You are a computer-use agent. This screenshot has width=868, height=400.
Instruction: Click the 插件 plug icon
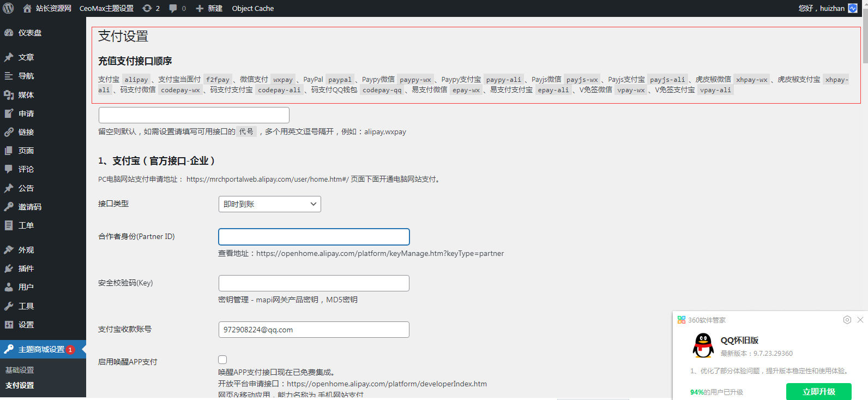pyautogui.click(x=9, y=268)
